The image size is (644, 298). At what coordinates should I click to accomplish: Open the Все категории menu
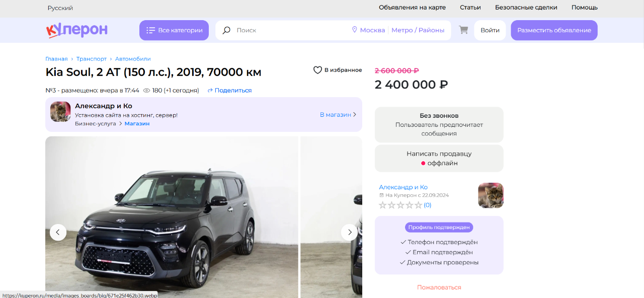(174, 30)
